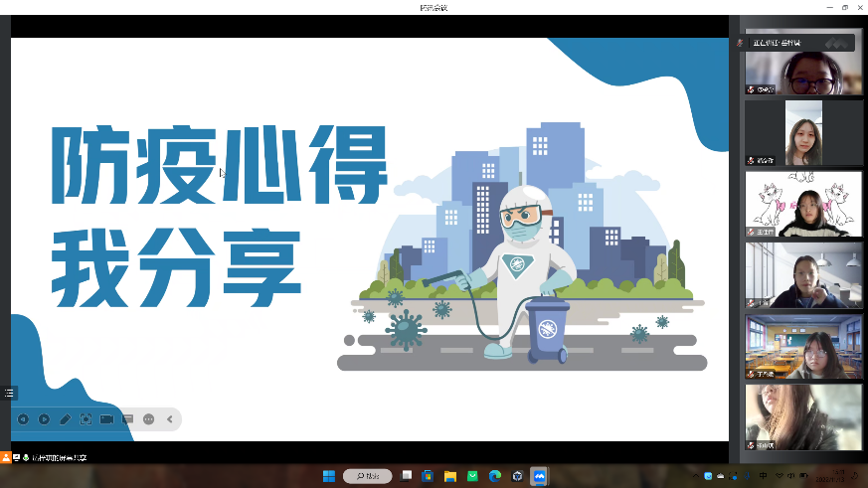Collapse the slide toolbar with left chevron
This screenshot has width=868, height=488.
170,419
